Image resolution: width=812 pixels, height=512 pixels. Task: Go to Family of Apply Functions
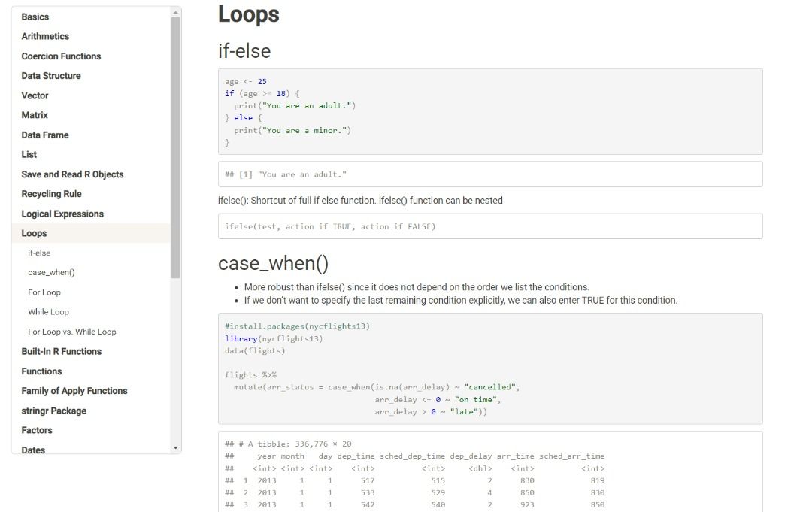[x=74, y=391]
